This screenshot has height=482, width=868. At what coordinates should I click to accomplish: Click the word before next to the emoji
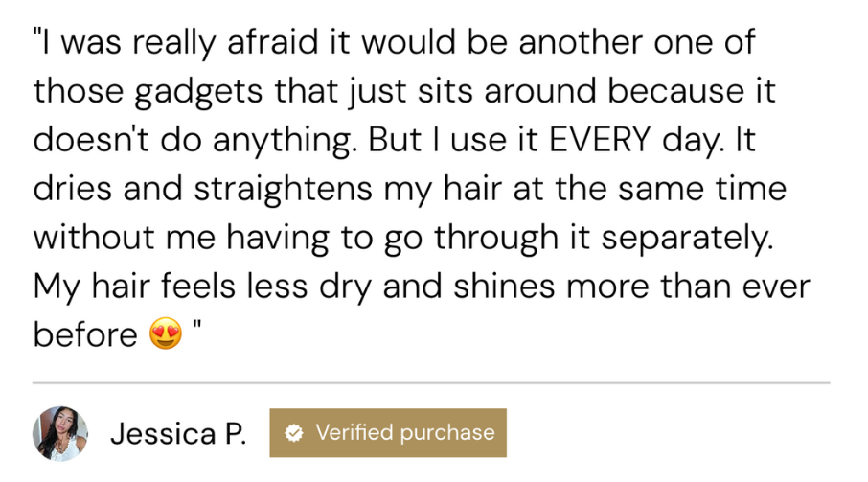click(86, 334)
